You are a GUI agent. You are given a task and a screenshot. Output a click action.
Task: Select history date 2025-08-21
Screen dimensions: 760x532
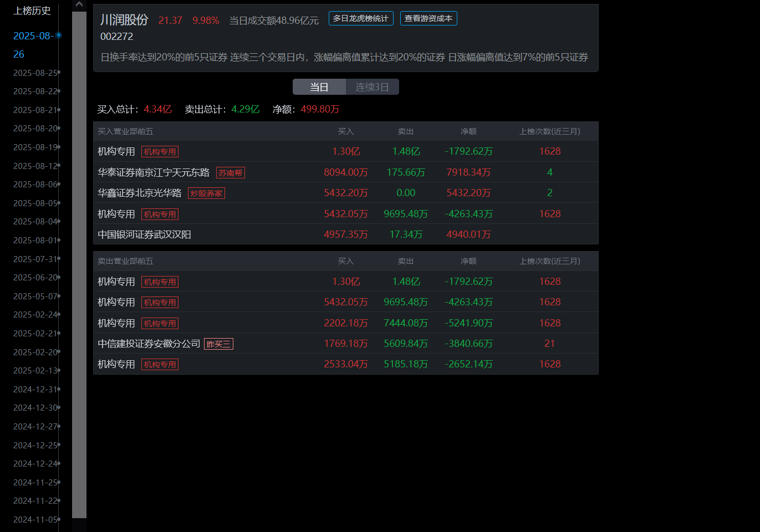point(35,110)
